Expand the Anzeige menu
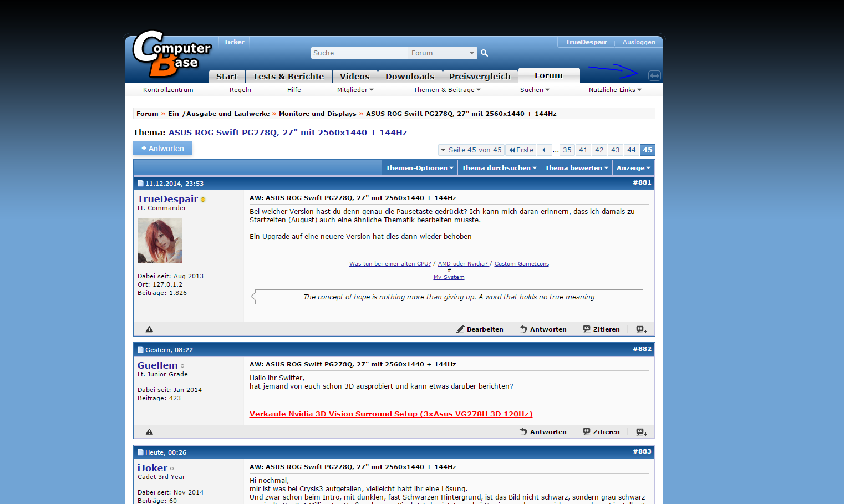Image resolution: width=844 pixels, height=504 pixels. coord(633,168)
